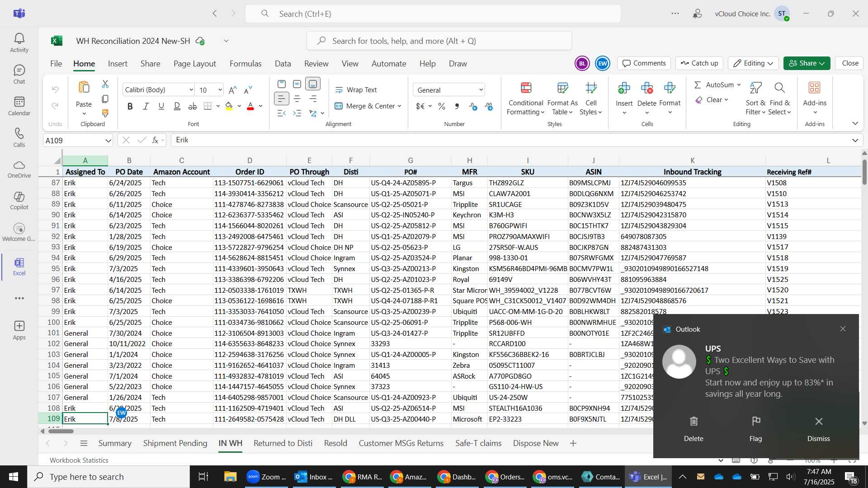Open Zoom from the taskbar
This screenshot has width=868, height=488.
pos(266,477)
